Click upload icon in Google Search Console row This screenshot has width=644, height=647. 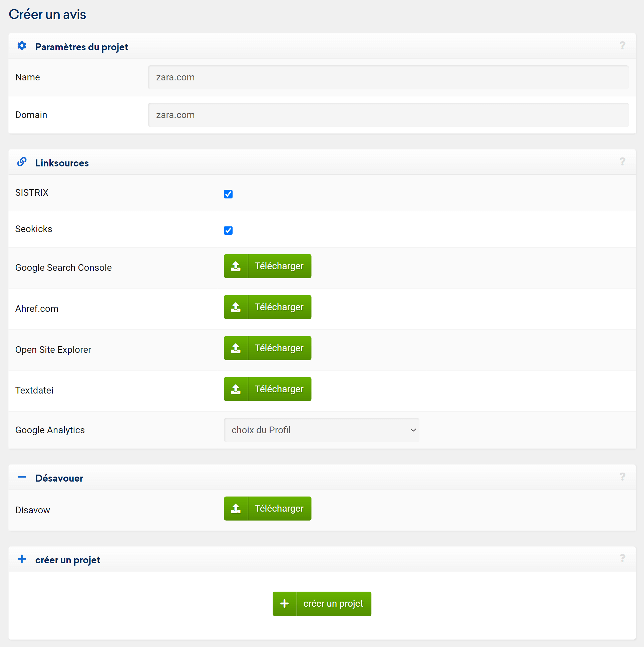coord(236,266)
